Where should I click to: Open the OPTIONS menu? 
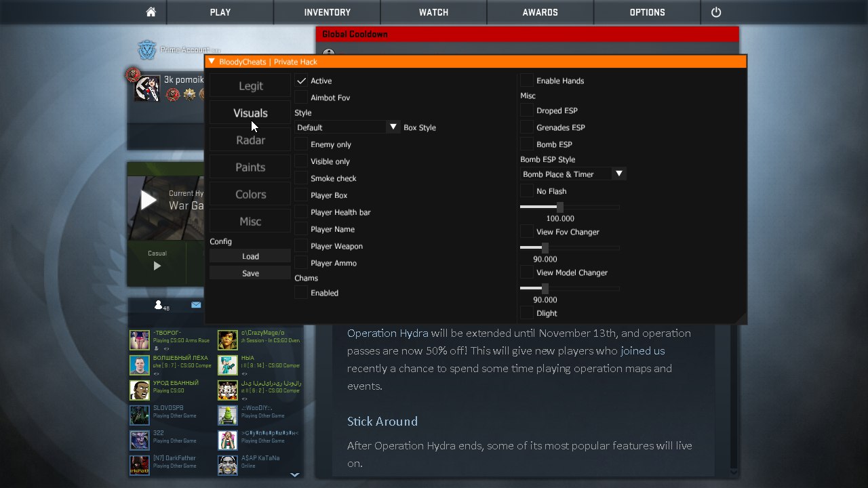pyautogui.click(x=647, y=12)
